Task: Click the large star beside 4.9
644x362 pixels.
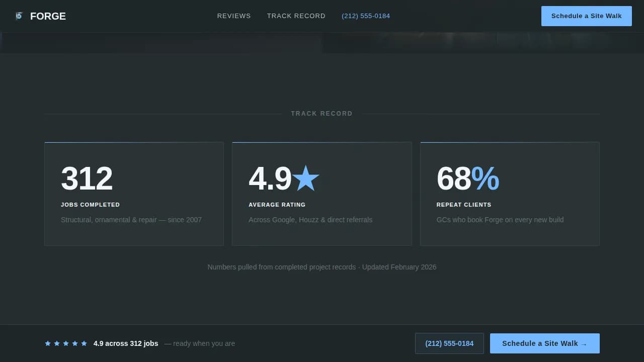Action: click(306, 178)
